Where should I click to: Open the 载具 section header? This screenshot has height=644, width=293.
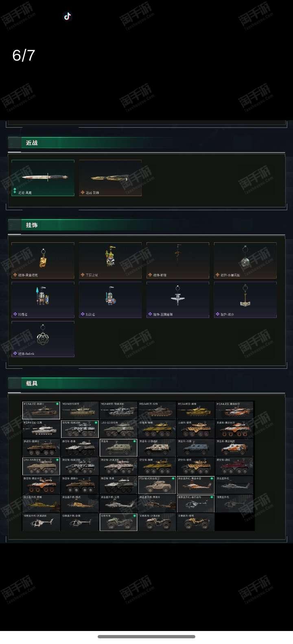point(32,383)
